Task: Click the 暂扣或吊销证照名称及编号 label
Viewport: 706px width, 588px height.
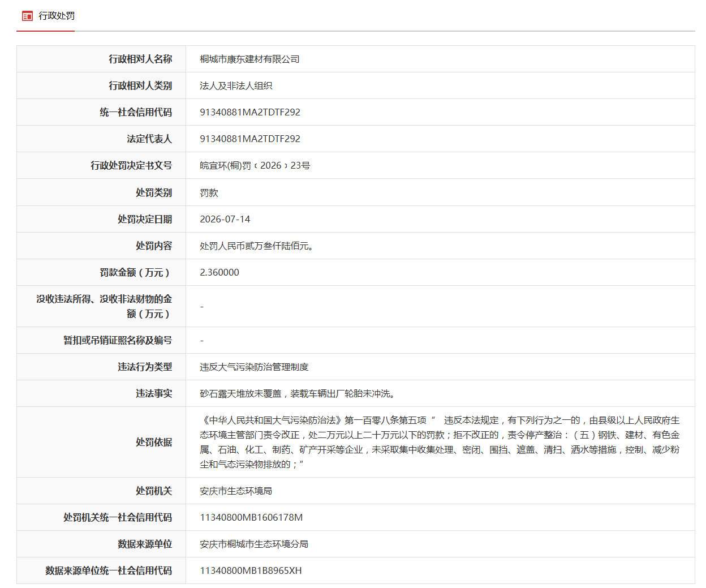Action: [x=118, y=340]
